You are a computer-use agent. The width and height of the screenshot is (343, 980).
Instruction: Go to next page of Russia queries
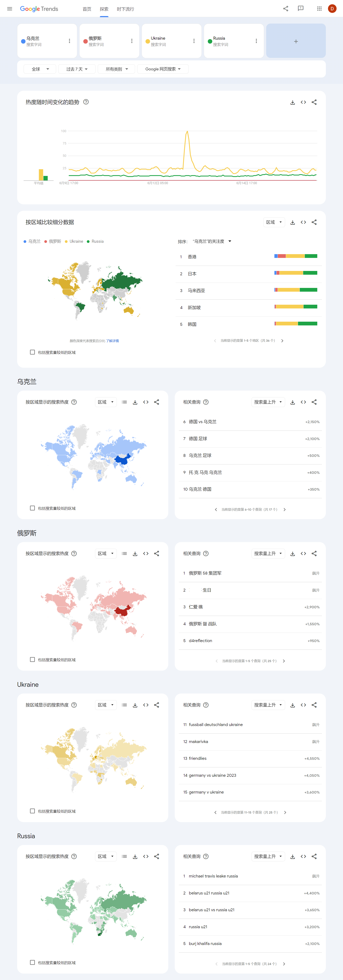[284, 964]
